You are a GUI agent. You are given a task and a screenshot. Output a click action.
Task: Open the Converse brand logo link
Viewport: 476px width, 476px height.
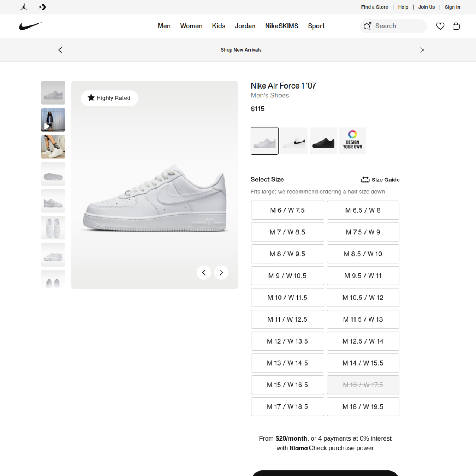[x=43, y=7]
